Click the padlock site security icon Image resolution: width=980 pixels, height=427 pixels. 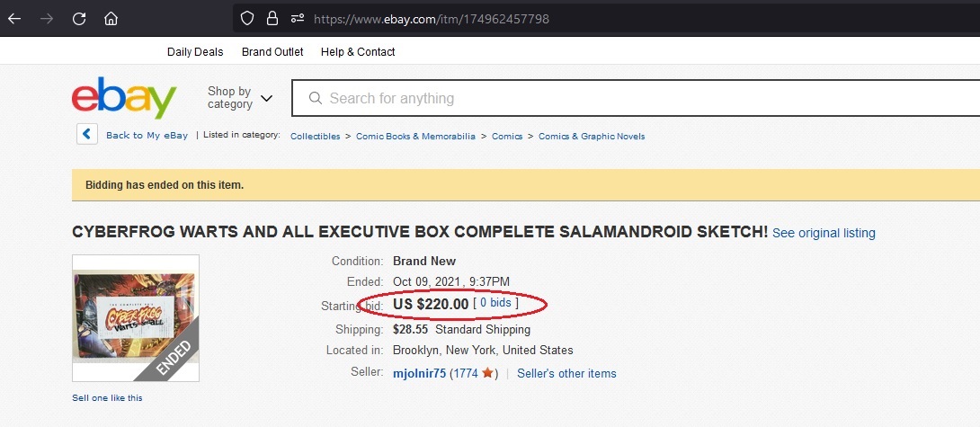pos(272,19)
